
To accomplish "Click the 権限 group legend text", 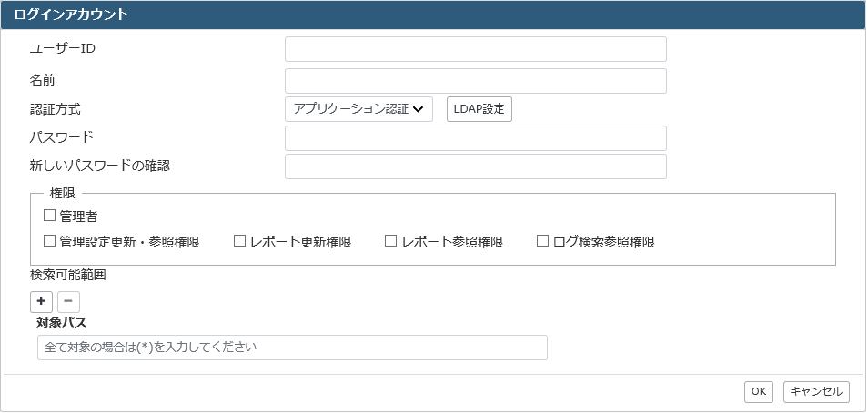I will pos(62,193).
